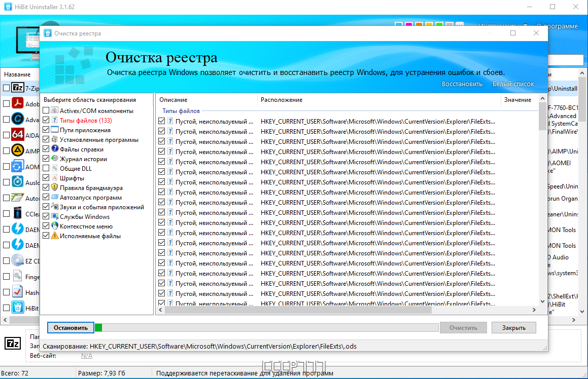588x379 pixels.
Task: Select the HiBit icon in main window list
Action: pyautogui.click(x=18, y=308)
